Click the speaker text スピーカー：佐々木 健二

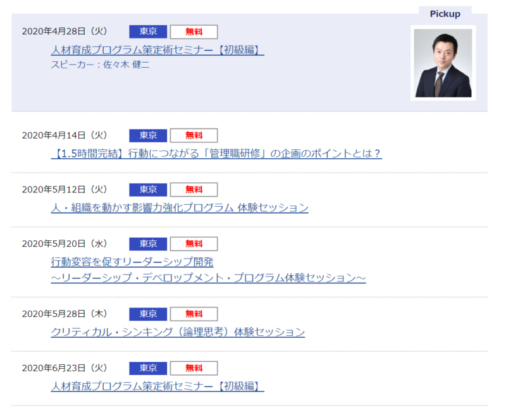100,65
